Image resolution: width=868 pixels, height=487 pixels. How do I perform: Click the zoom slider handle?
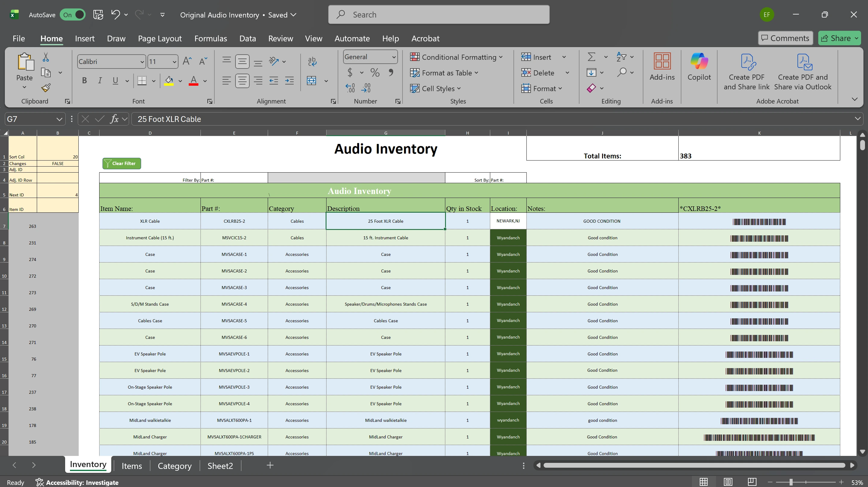click(791, 482)
